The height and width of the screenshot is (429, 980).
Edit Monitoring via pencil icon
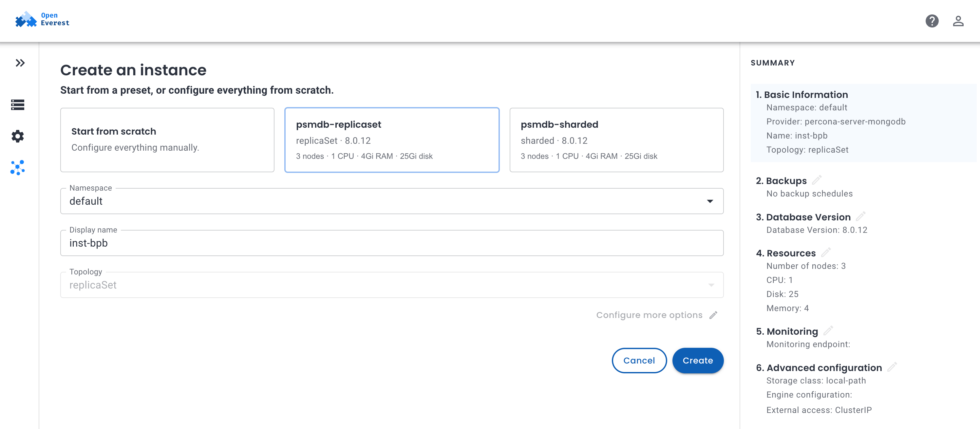click(x=828, y=331)
